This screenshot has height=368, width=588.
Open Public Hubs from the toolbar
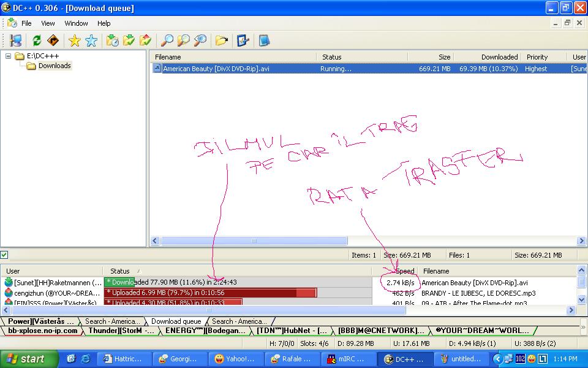(16, 40)
